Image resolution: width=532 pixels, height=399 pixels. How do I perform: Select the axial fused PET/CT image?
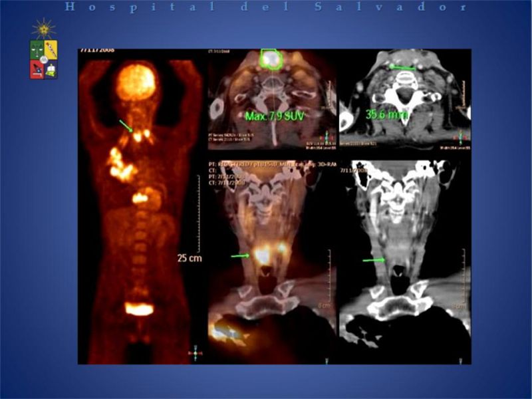(273, 99)
